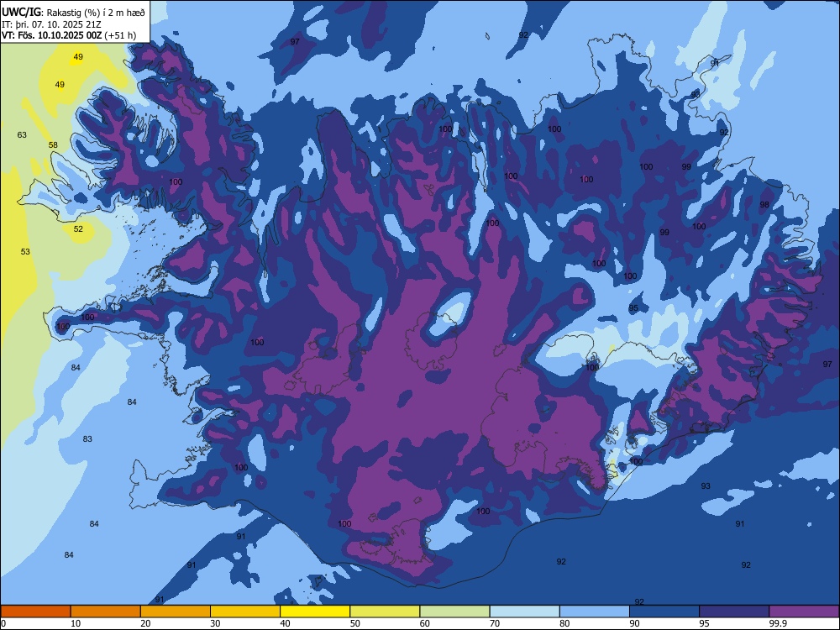Image resolution: width=840 pixels, height=630 pixels.
Task: Click the legend label '30'
Action: [x=215, y=623]
